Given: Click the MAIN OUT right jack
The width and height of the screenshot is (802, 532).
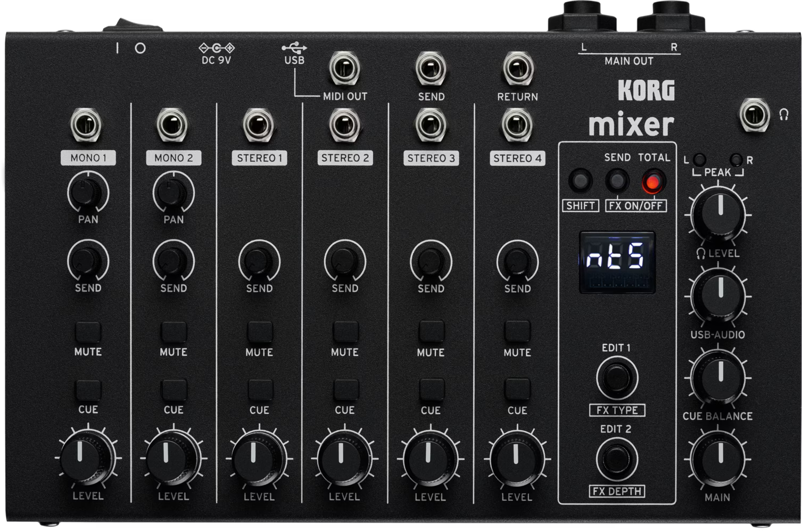Looking at the screenshot, I should [672, 16].
